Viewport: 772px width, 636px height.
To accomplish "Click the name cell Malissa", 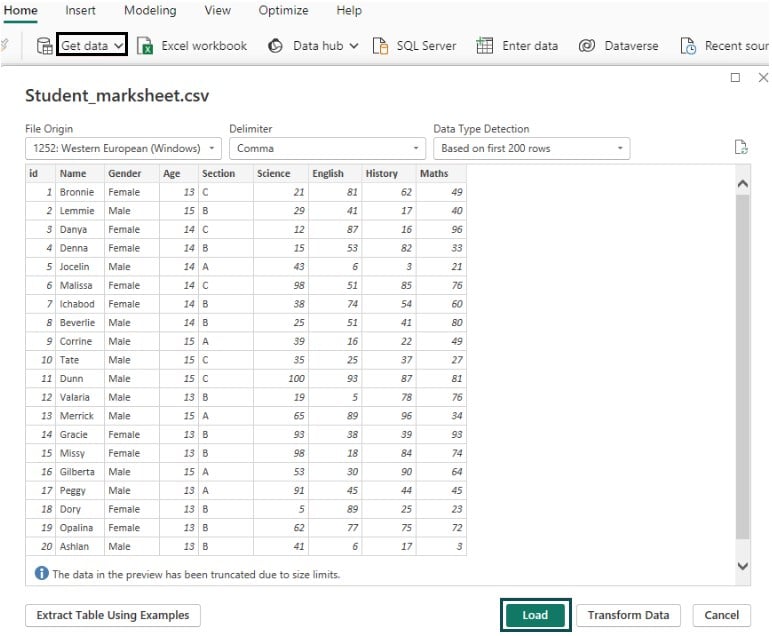I will point(80,285).
